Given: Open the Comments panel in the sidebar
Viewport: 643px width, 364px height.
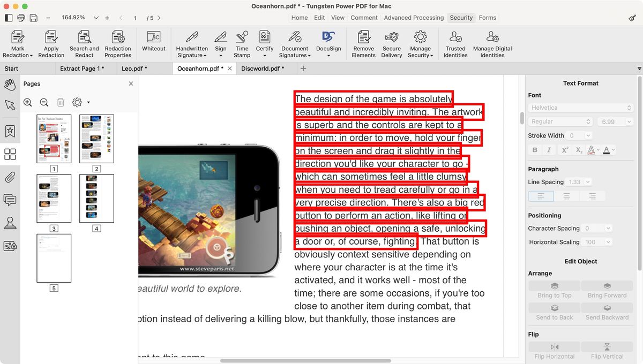Looking at the screenshot, I should pos(9,200).
